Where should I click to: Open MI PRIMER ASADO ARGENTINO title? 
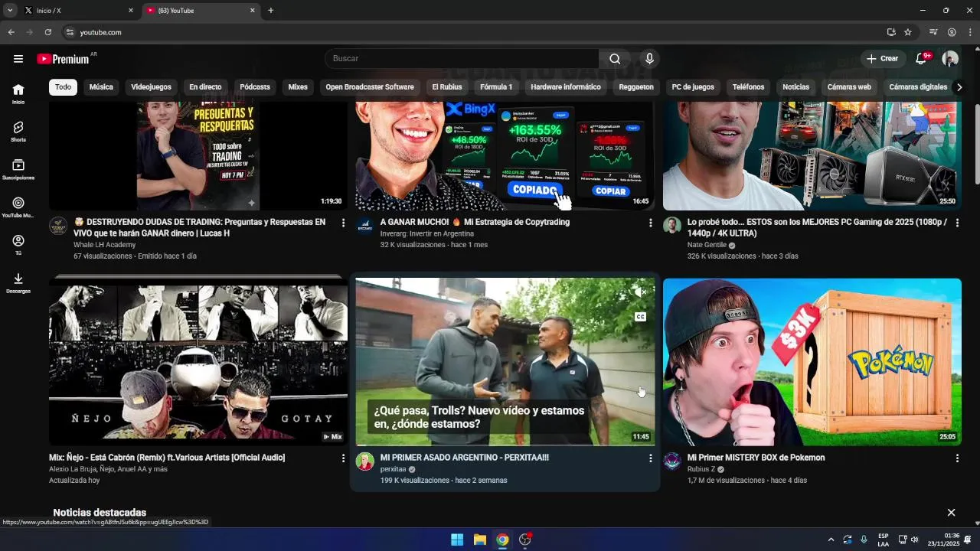coord(464,458)
